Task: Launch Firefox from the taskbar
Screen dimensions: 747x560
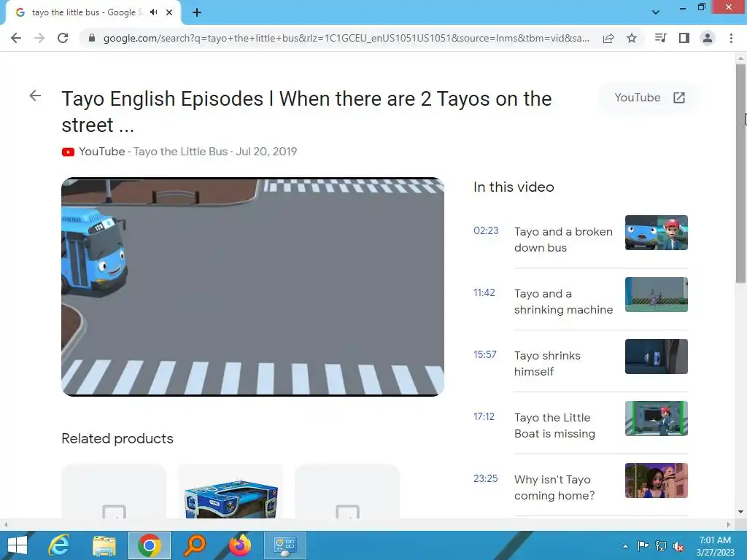Action: 239,545
